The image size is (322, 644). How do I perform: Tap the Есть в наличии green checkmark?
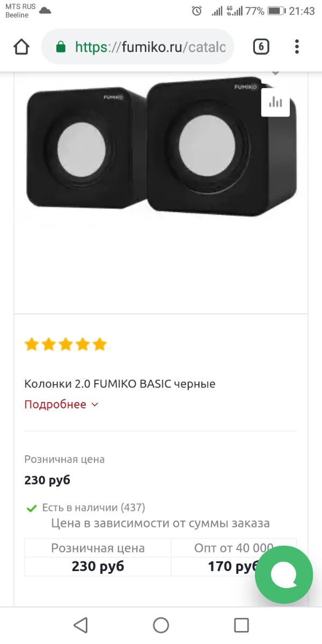[32, 508]
